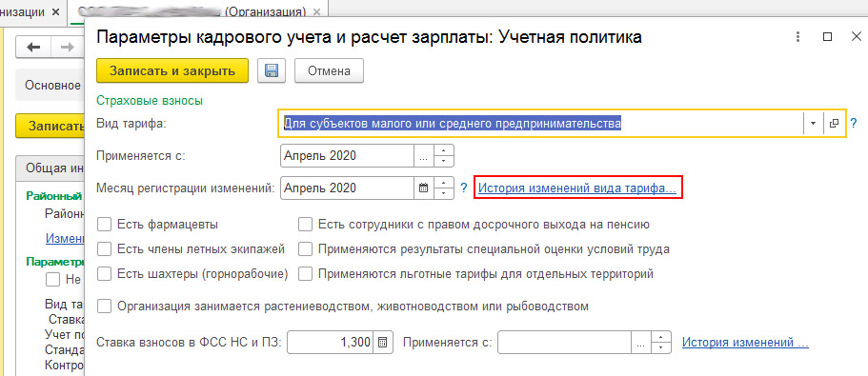Open help question mark beside Месяц регистрации
Screen dimensions: 868x376
[464, 188]
